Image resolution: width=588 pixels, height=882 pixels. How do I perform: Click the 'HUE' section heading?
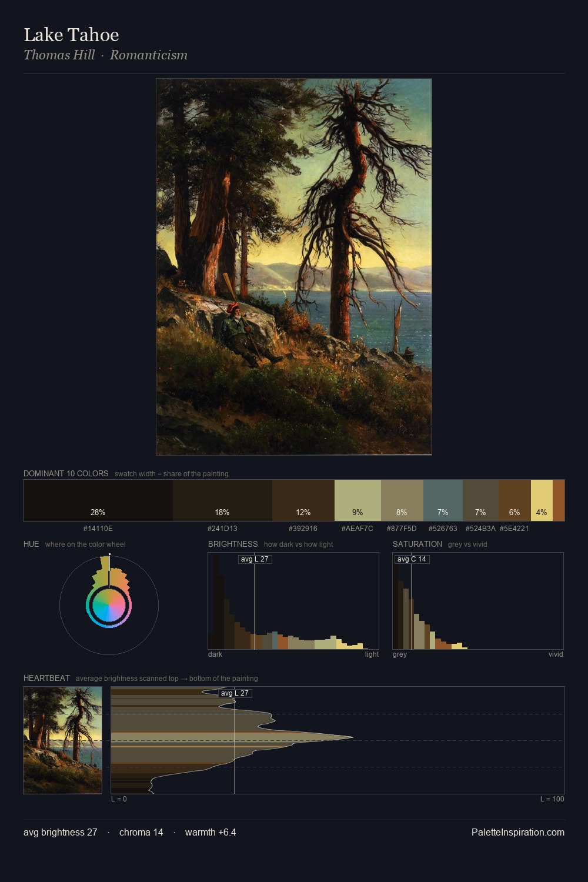(x=31, y=544)
